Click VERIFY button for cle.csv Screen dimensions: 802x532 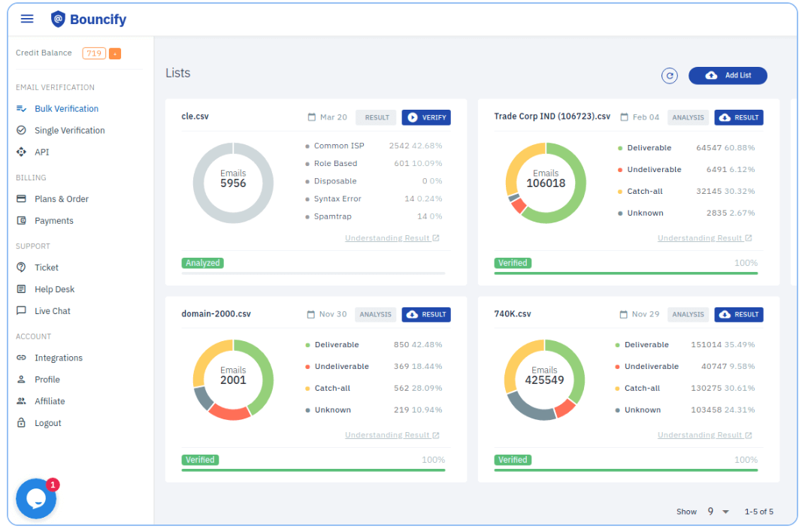click(426, 117)
